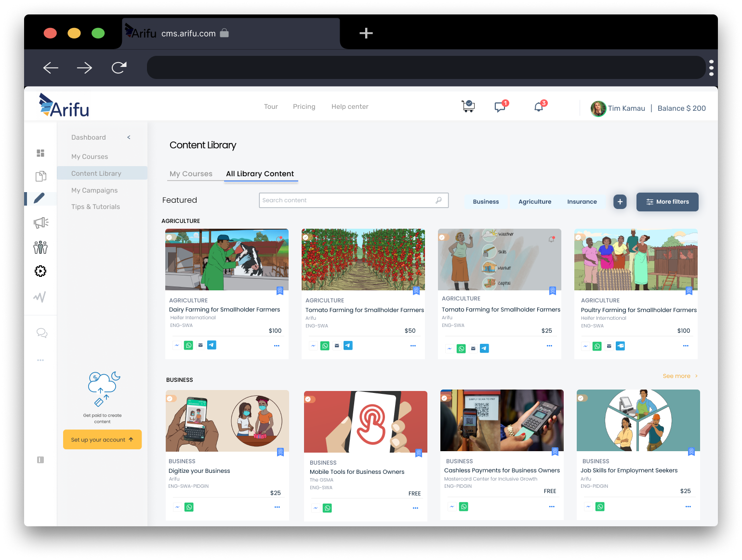The height and width of the screenshot is (560, 742).
Task: Toggle the switch on Dairy Farming card
Action: [171, 237]
